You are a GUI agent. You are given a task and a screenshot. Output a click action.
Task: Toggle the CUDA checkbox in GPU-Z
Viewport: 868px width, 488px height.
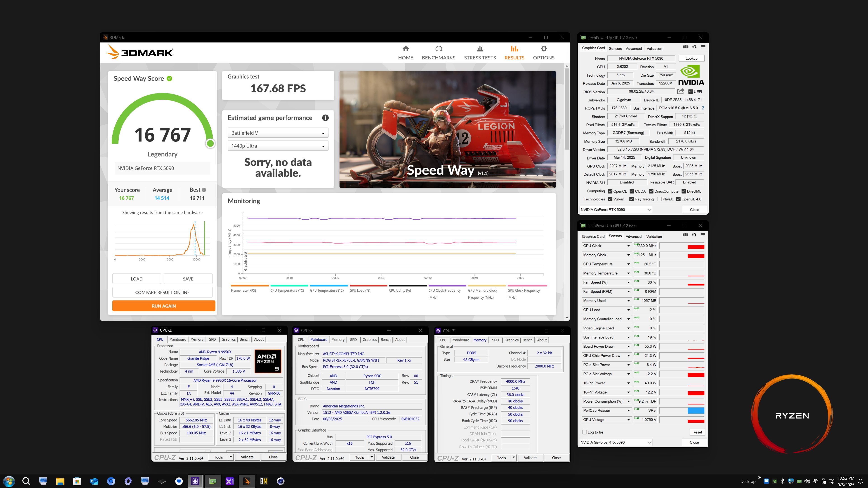click(632, 191)
